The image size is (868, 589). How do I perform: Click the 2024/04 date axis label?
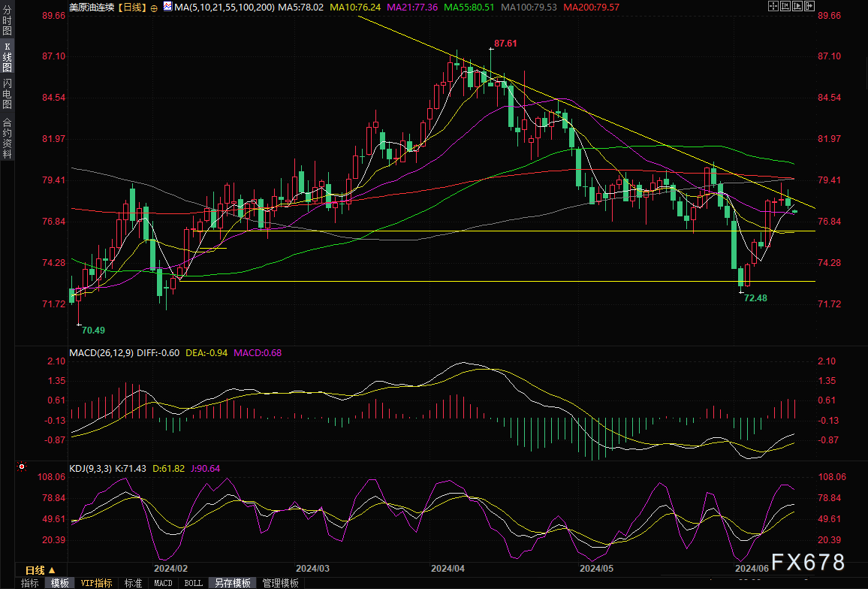[x=448, y=569]
